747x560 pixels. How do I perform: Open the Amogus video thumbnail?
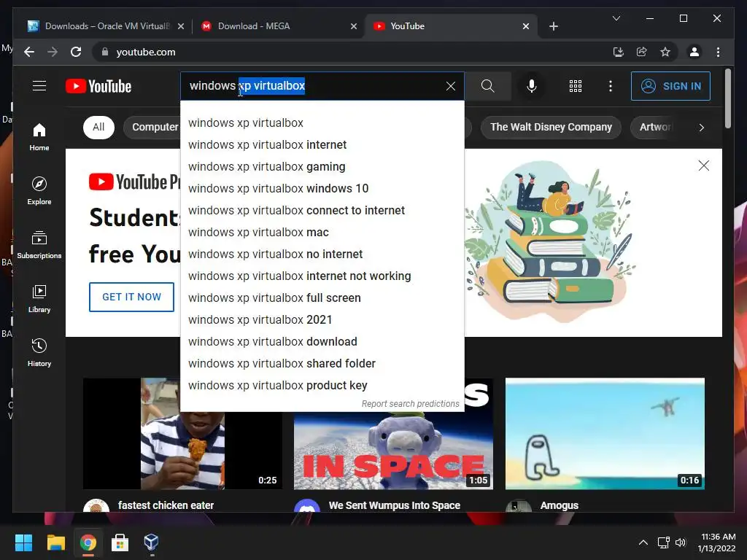pyautogui.click(x=605, y=434)
